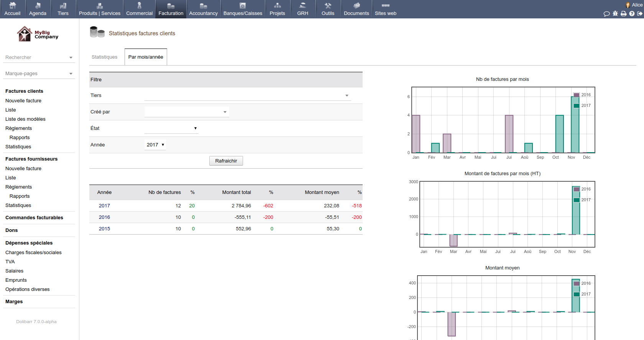Open the Outils tools menu

coord(328,9)
